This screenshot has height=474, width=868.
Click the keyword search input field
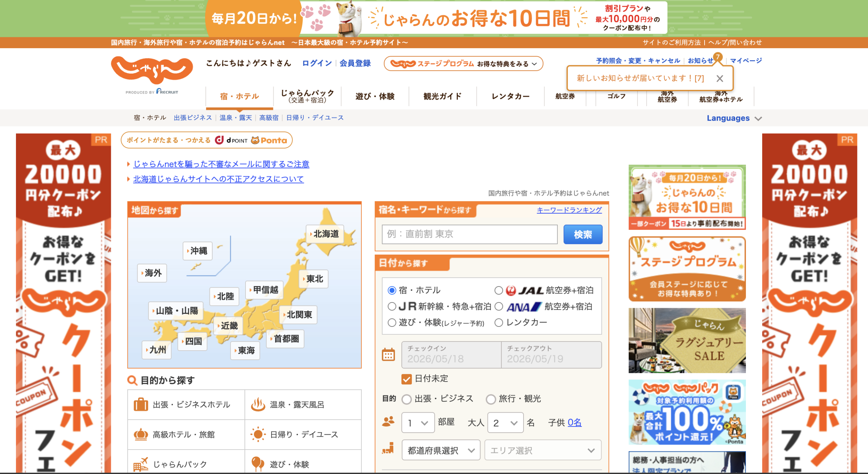pyautogui.click(x=470, y=234)
